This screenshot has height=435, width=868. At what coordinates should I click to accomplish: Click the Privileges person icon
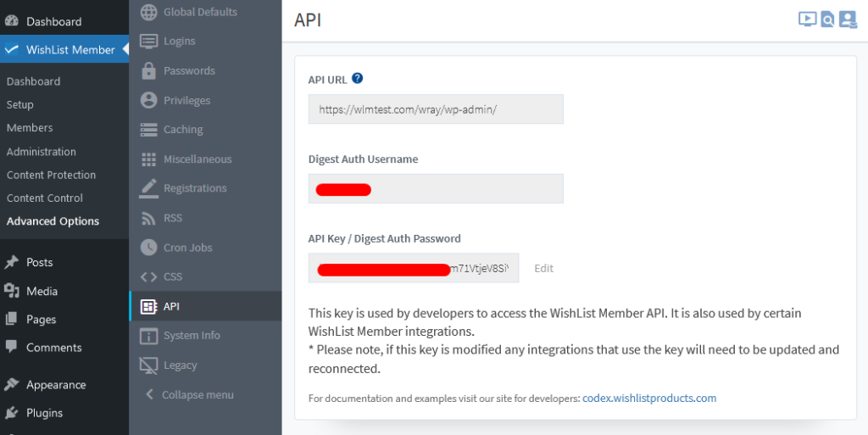(x=148, y=100)
